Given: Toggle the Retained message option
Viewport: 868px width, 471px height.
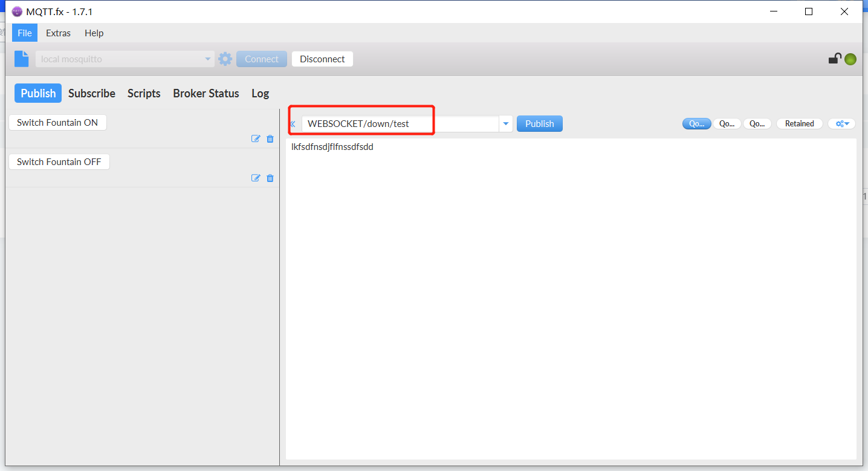Looking at the screenshot, I should click(x=799, y=123).
